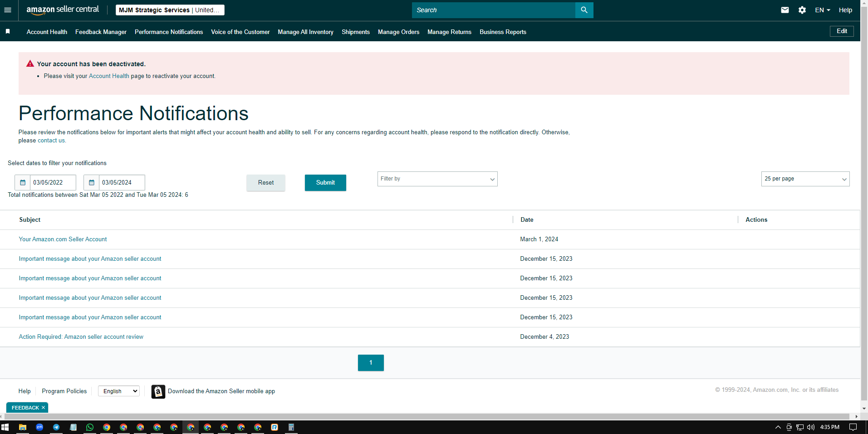Screen dimensions: 868x434
Task: Go to page 1 of notifications
Action: (x=371, y=363)
